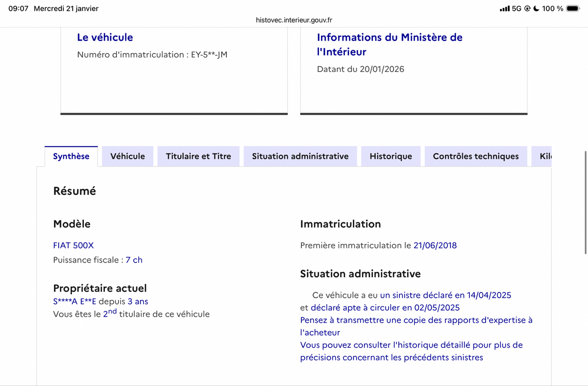Click the 21/06/2018 first registration date
The height and width of the screenshot is (386, 588).
tap(435, 245)
